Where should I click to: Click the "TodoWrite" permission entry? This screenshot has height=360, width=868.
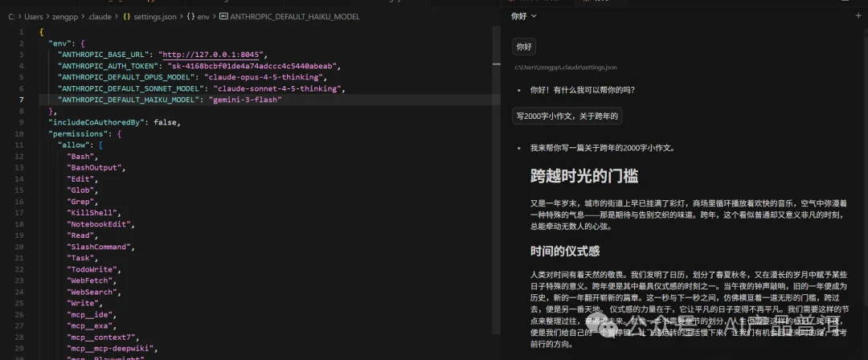coord(92,269)
